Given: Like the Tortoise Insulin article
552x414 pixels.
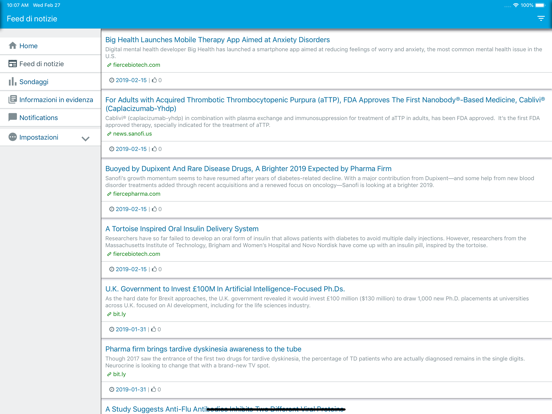Looking at the screenshot, I should pyautogui.click(x=154, y=269).
